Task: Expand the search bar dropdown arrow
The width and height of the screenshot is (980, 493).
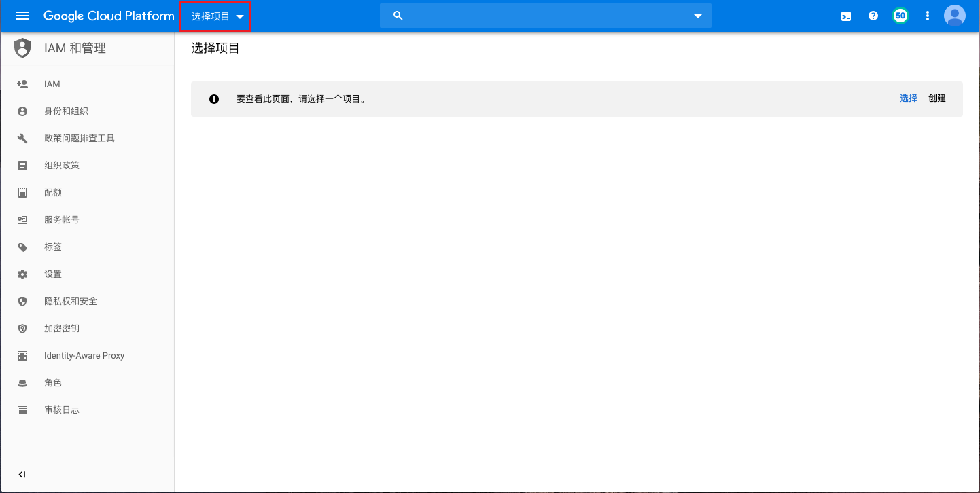Action: [x=698, y=16]
